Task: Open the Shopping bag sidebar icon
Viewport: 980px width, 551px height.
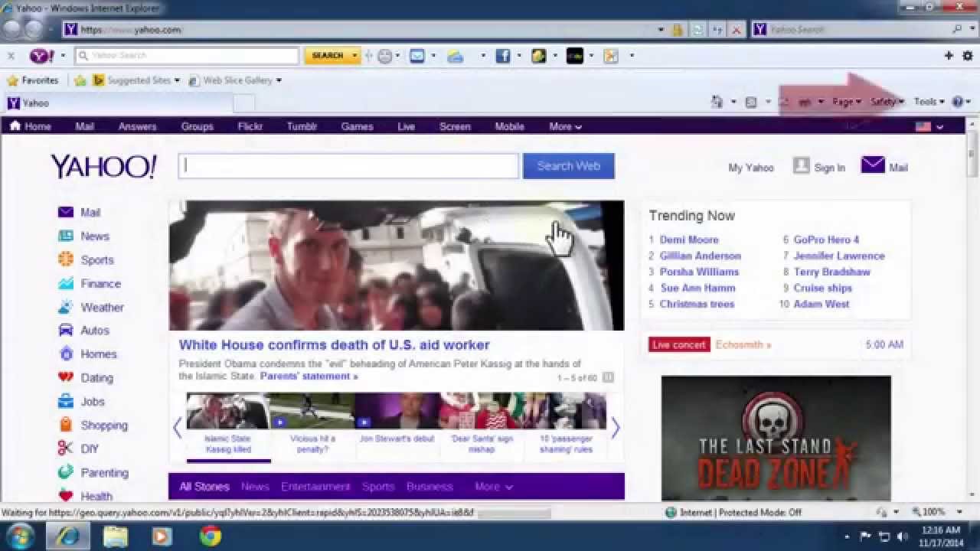Action: pos(66,425)
